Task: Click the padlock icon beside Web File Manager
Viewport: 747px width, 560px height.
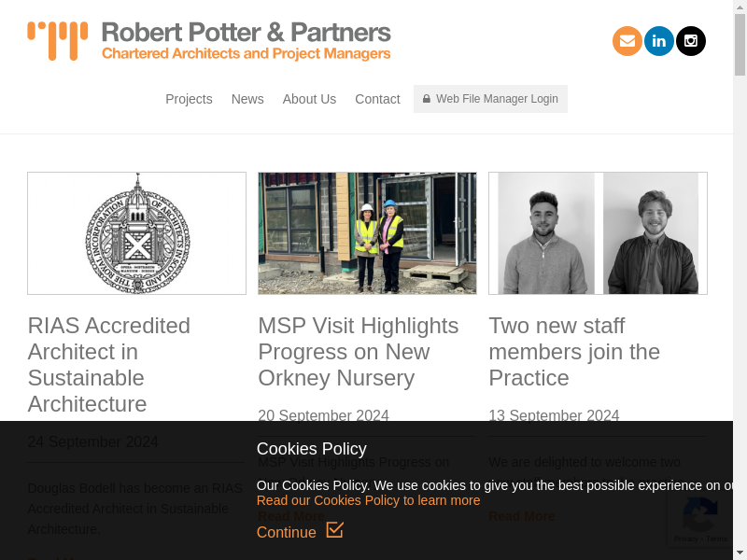Action: click(427, 99)
